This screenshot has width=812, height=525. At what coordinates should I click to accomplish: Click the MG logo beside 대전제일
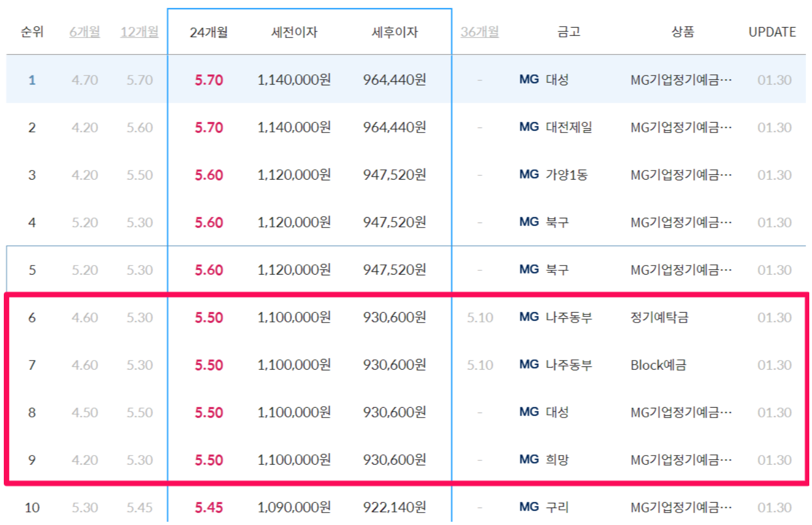click(x=529, y=127)
